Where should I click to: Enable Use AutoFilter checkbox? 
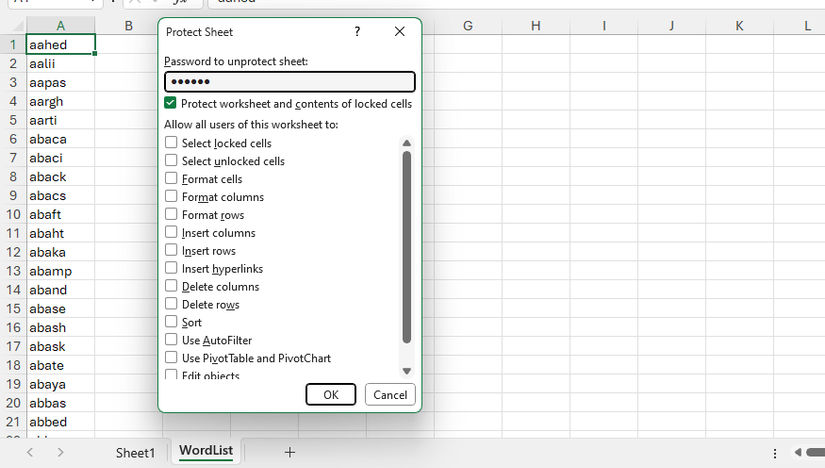pos(171,340)
